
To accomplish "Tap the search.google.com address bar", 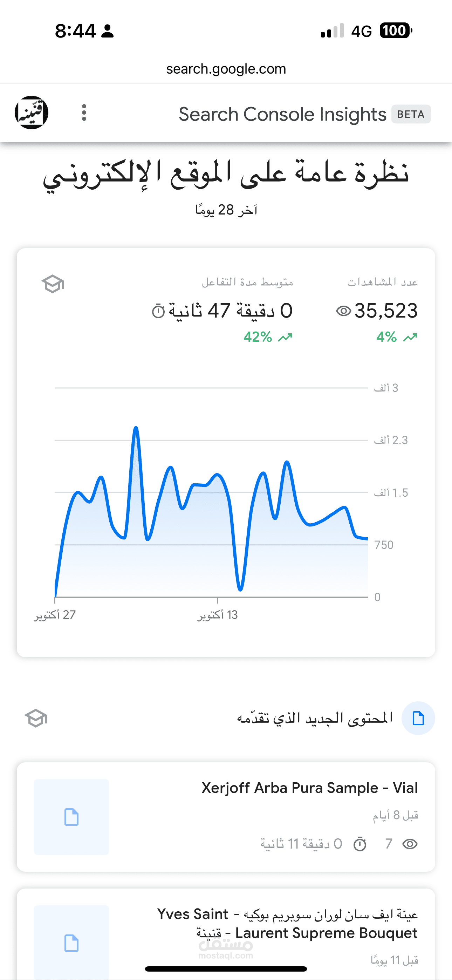I will coord(226,69).
